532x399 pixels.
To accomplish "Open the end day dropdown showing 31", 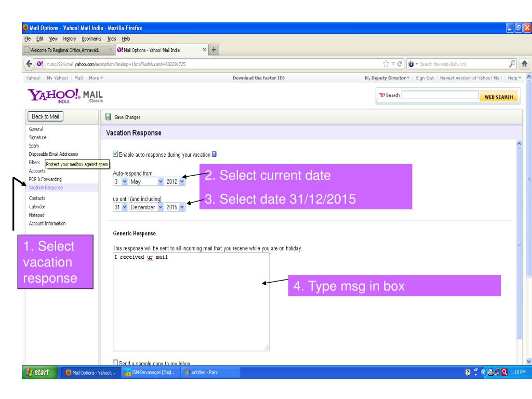I will [121, 207].
